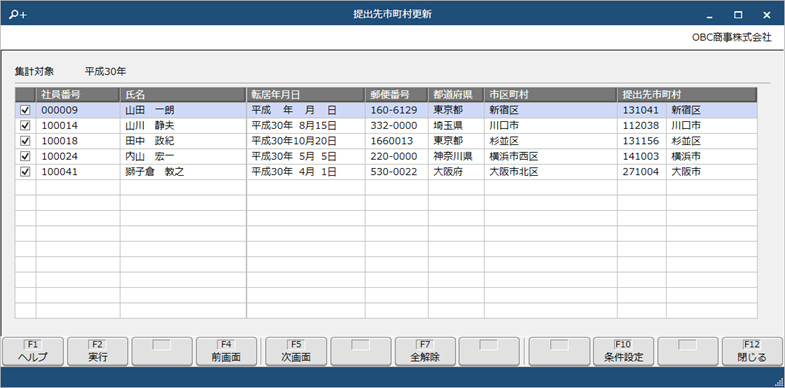
Task: Click municipality code 271004
Action: point(642,172)
